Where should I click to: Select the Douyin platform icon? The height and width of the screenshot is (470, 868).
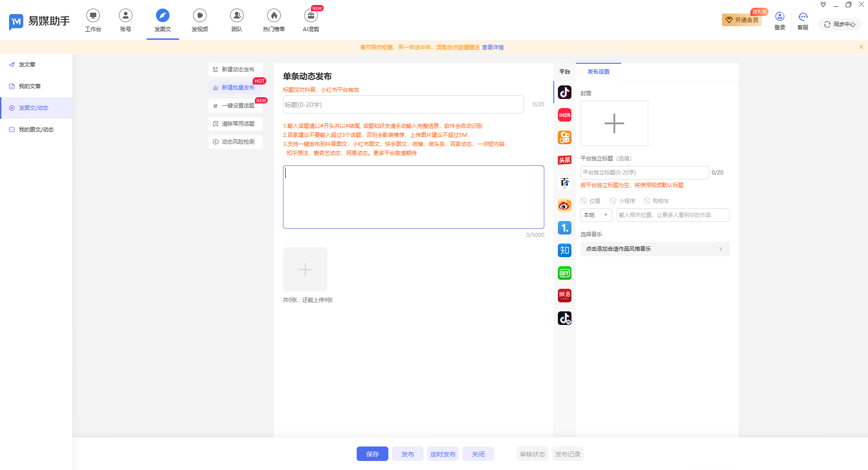point(564,92)
